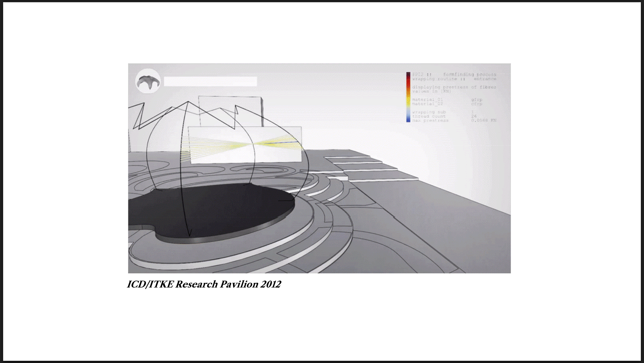The height and width of the screenshot is (363, 644).
Task: Click the circular pavilion shape icon
Action: [x=147, y=81]
